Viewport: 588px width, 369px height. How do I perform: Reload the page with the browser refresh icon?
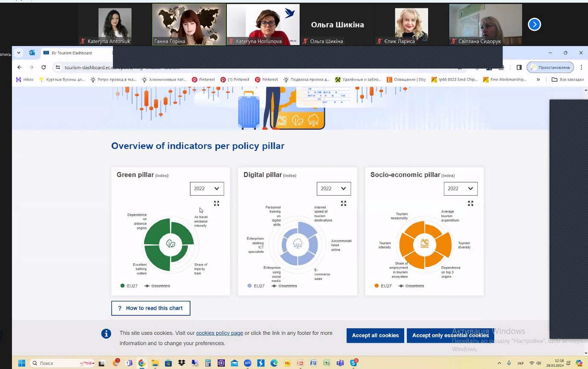(44, 67)
